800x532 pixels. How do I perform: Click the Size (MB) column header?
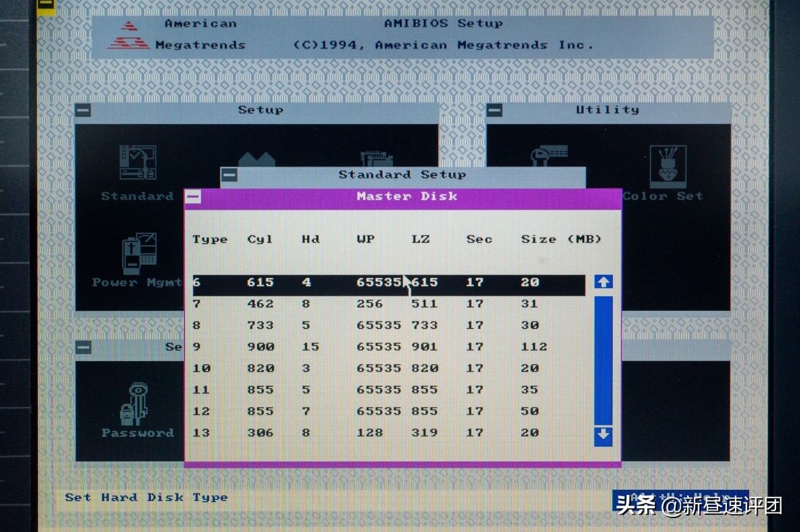pos(562,240)
